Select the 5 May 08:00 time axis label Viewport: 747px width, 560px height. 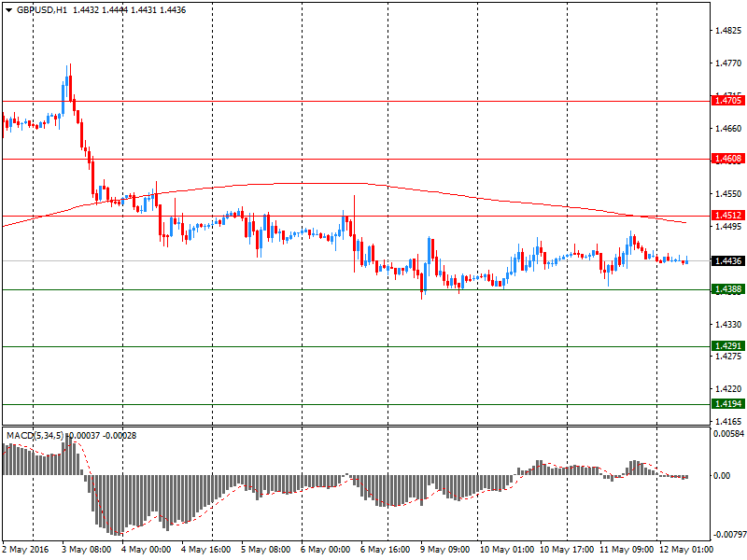(265, 550)
